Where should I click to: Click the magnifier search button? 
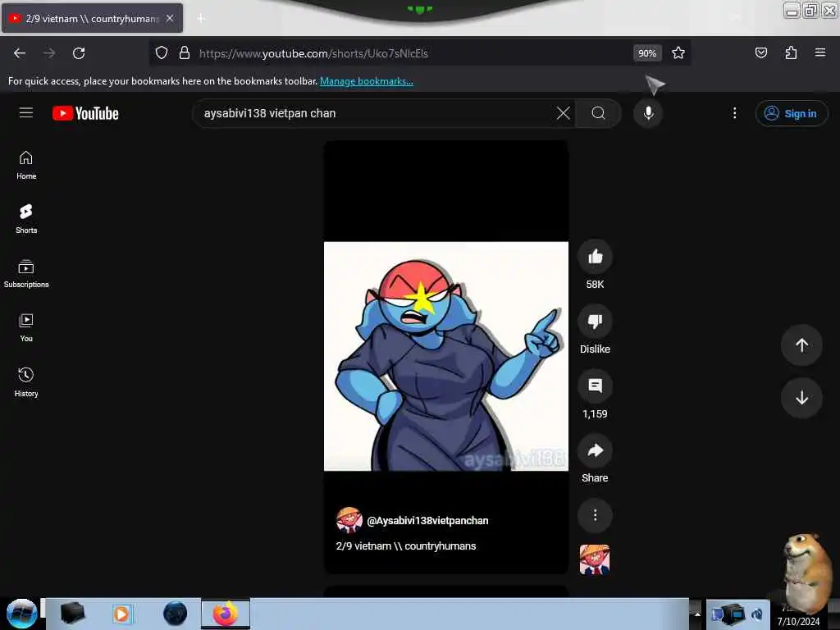point(598,113)
